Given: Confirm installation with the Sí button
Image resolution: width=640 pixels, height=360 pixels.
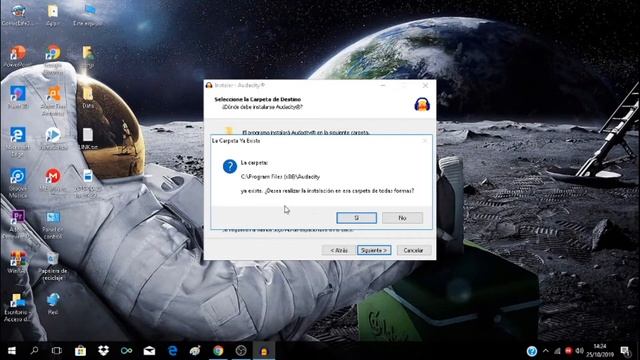Looking at the screenshot, I should 356,218.
